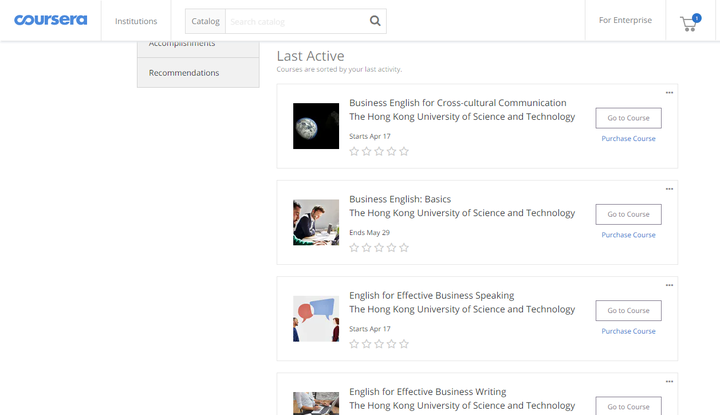Go to Course for Business English: Basics
Viewport: 720px width, 415px height.
(x=628, y=214)
